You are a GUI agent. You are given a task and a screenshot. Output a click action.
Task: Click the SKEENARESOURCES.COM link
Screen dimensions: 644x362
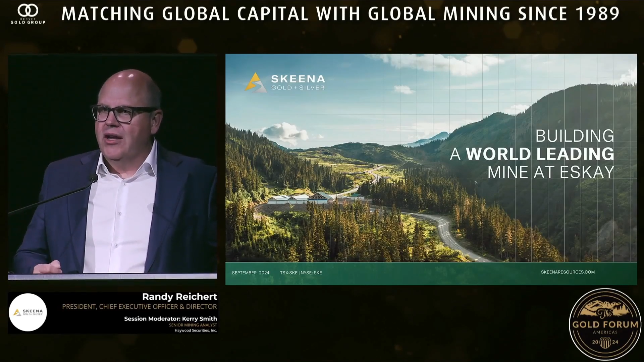point(568,272)
